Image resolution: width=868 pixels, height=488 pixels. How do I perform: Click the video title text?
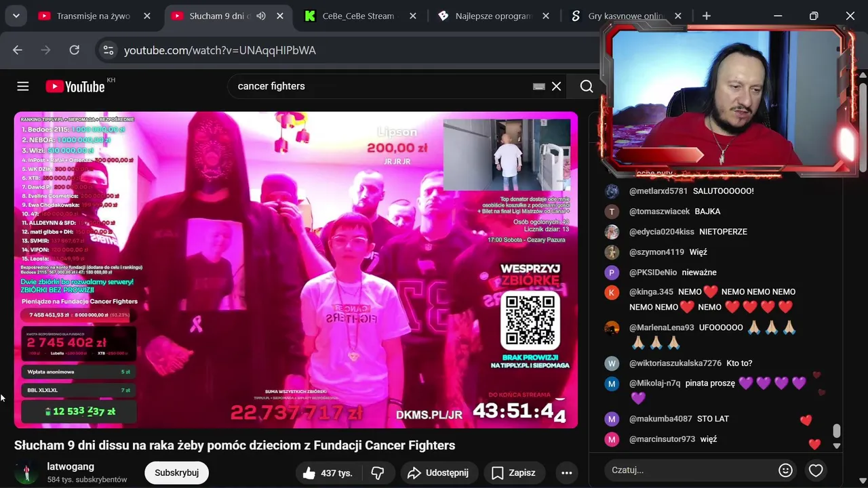click(x=235, y=445)
